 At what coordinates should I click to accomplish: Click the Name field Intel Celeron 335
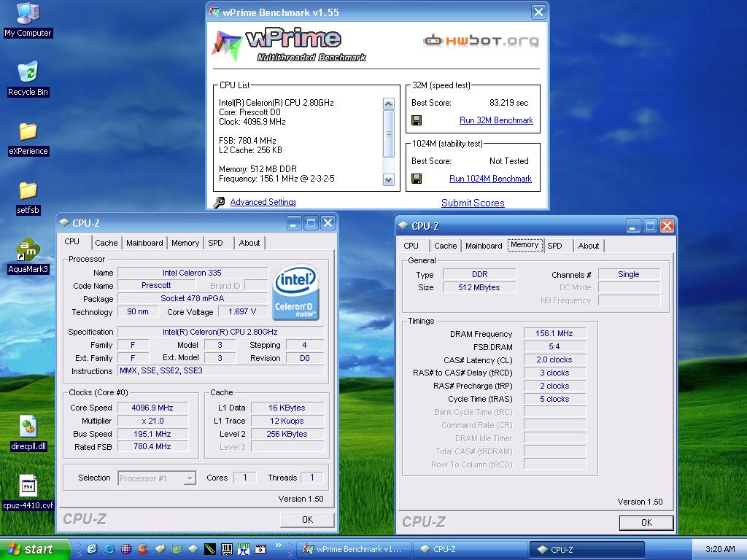[192, 273]
